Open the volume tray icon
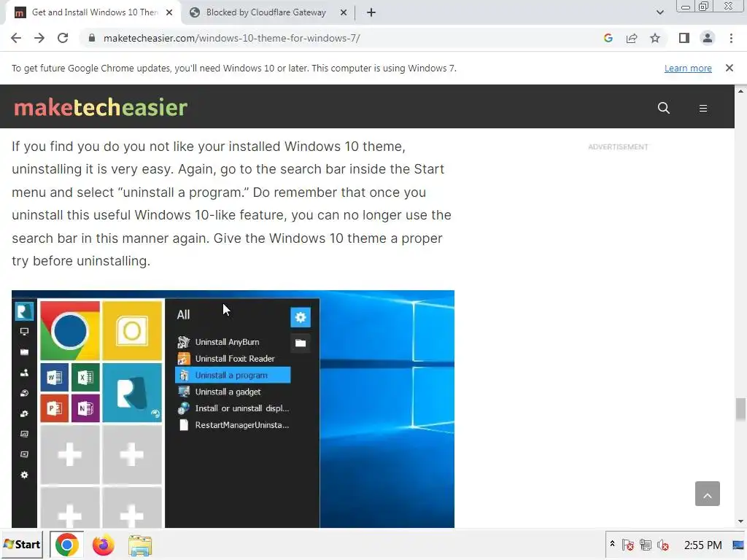The width and height of the screenshot is (747, 560). (x=663, y=545)
